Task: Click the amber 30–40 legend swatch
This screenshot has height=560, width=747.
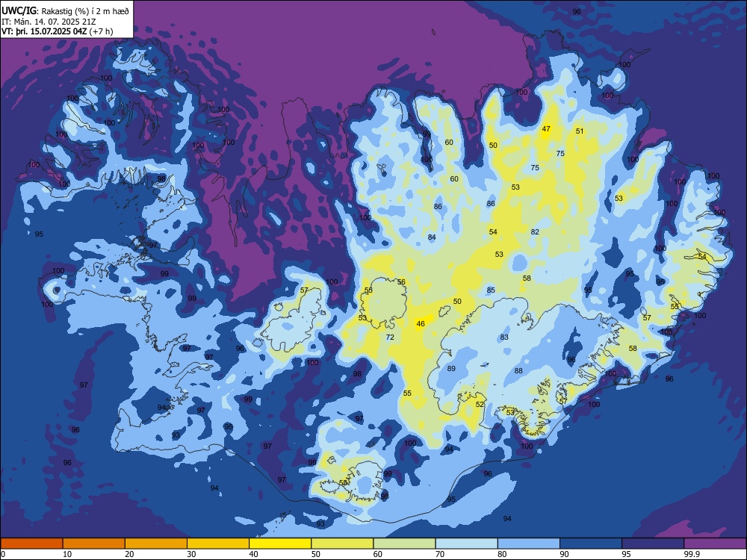Action: coord(218,544)
